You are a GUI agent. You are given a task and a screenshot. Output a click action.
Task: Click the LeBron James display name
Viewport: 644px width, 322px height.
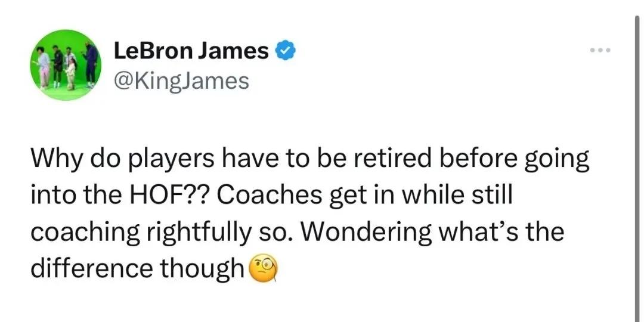(x=191, y=51)
